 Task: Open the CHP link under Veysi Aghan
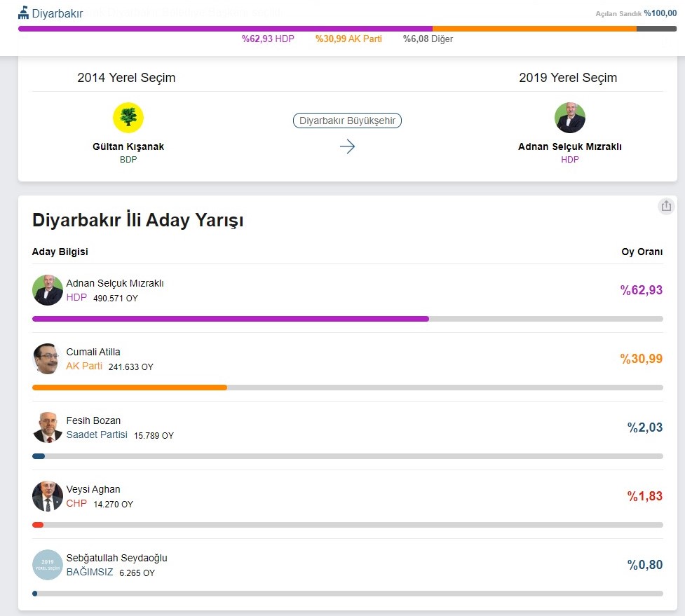coord(76,504)
